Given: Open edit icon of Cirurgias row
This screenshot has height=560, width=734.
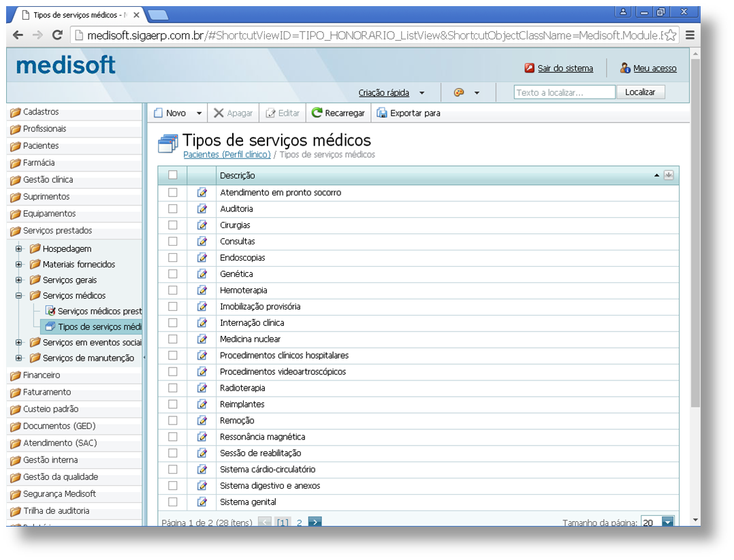Looking at the screenshot, I should point(202,225).
